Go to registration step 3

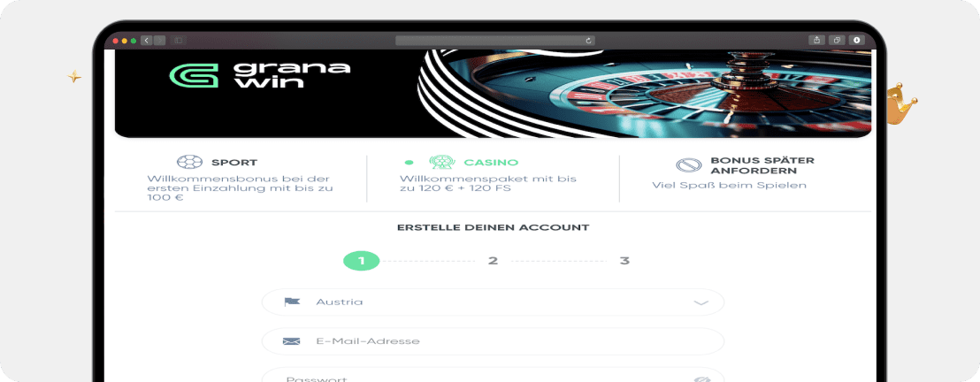coord(624,261)
